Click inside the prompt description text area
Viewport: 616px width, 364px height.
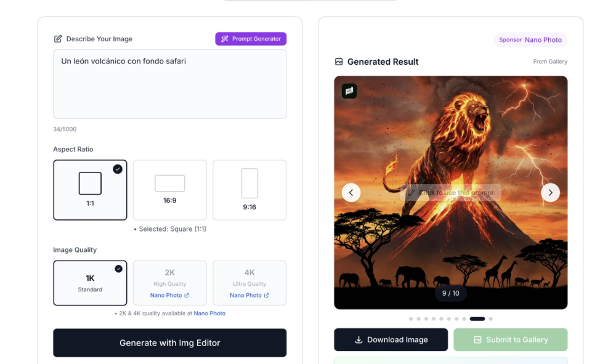click(x=169, y=83)
